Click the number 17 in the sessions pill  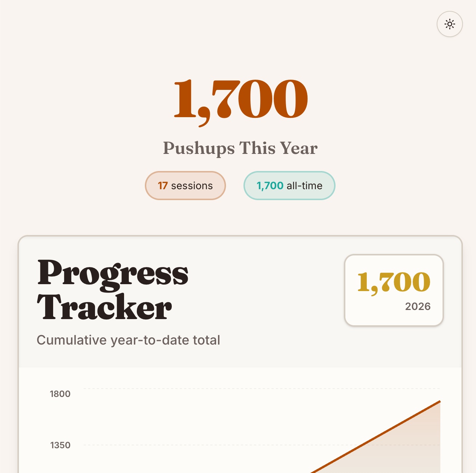click(x=163, y=186)
